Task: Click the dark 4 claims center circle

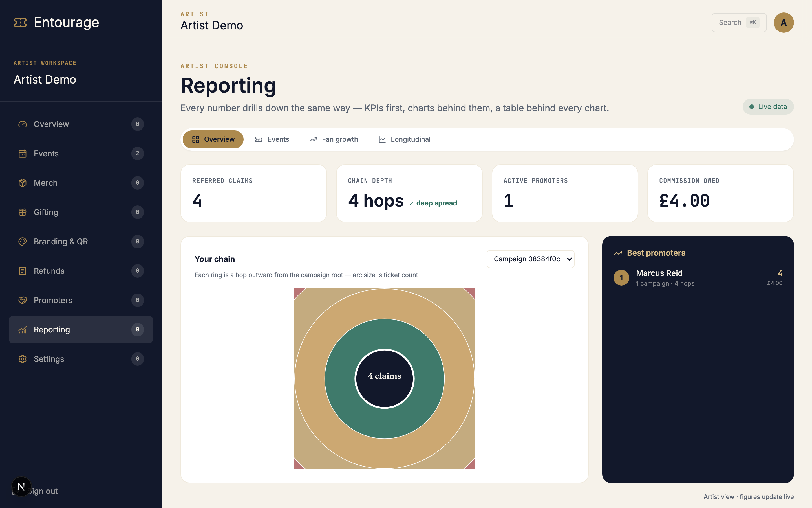Action: (x=385, y=379)
